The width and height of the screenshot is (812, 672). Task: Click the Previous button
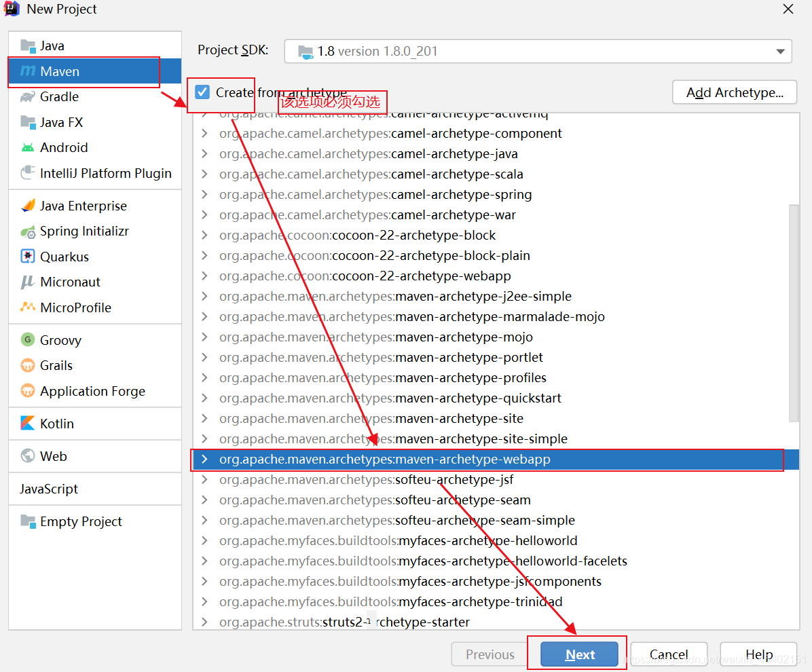click(x=490, y=654)
